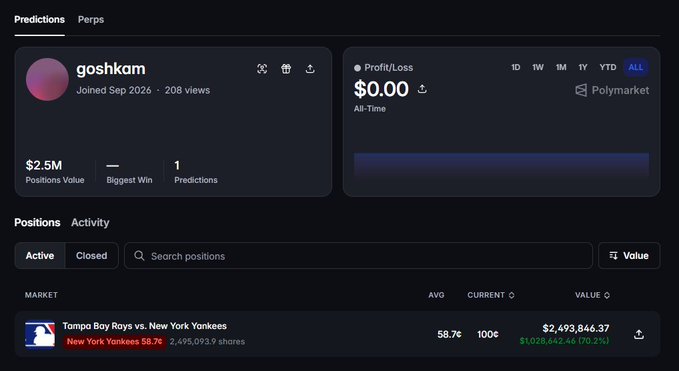Open the Tampa Bay Rays vs. New York Yankees market
The image size is (679, 371).
(x=145, y=326)
